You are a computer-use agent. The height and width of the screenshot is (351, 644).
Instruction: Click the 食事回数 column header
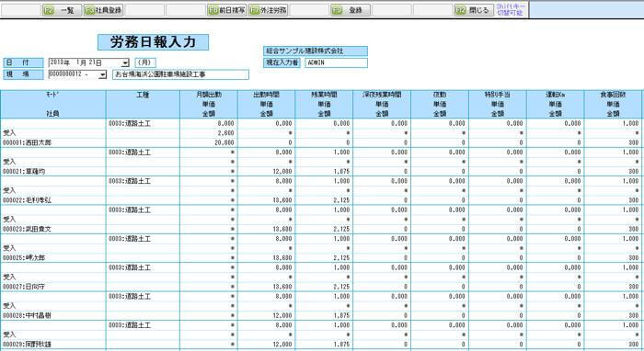[x=613, y=95]
